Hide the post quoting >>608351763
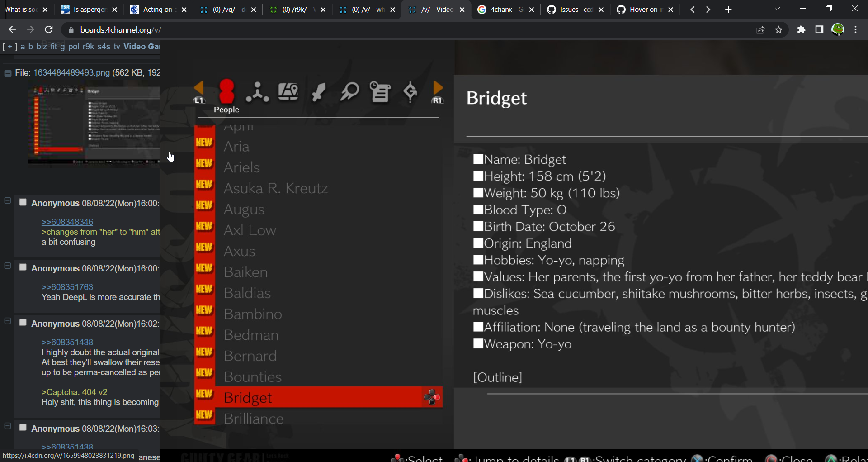The width and height of the screenshot is (868, 462). tap(8, 266)
